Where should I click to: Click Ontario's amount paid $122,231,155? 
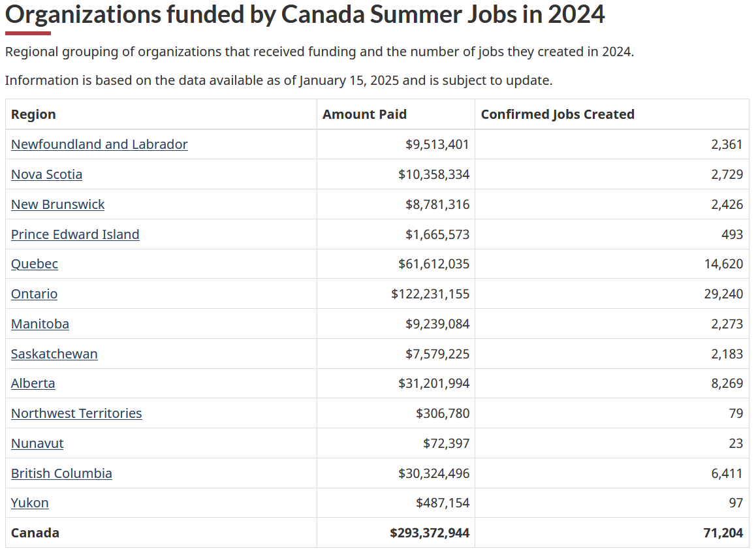click(x=430, y=294)
